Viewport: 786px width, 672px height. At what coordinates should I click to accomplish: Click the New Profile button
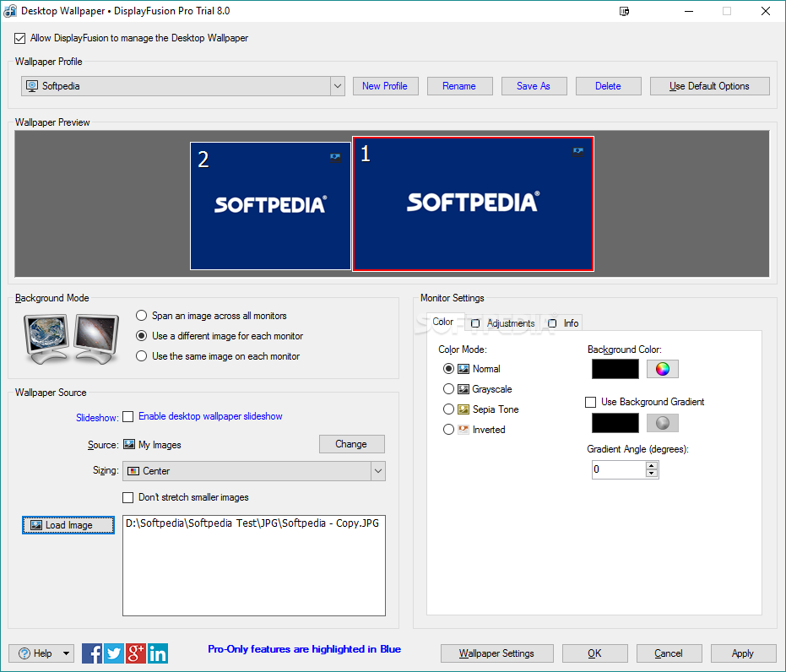[386, 86]
